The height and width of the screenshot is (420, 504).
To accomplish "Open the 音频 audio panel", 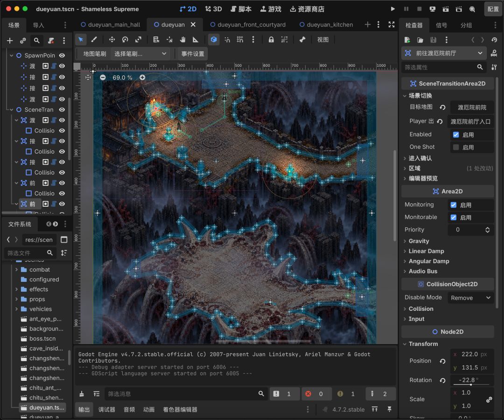I will point(129,409).
